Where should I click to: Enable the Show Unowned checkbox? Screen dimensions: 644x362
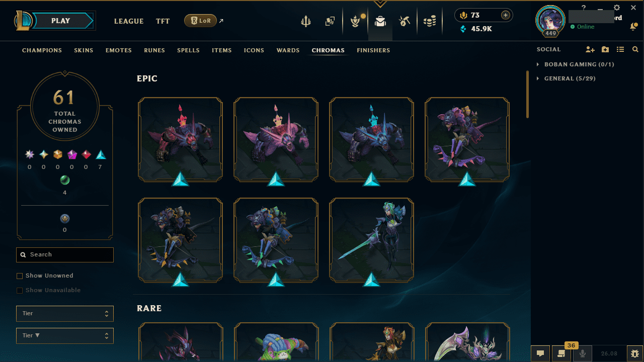point(20,276)
